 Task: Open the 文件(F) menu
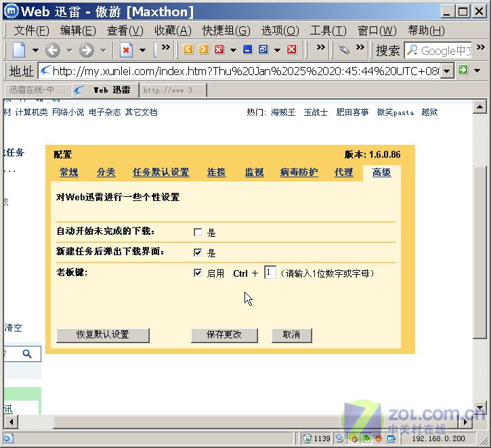[31, 30]
